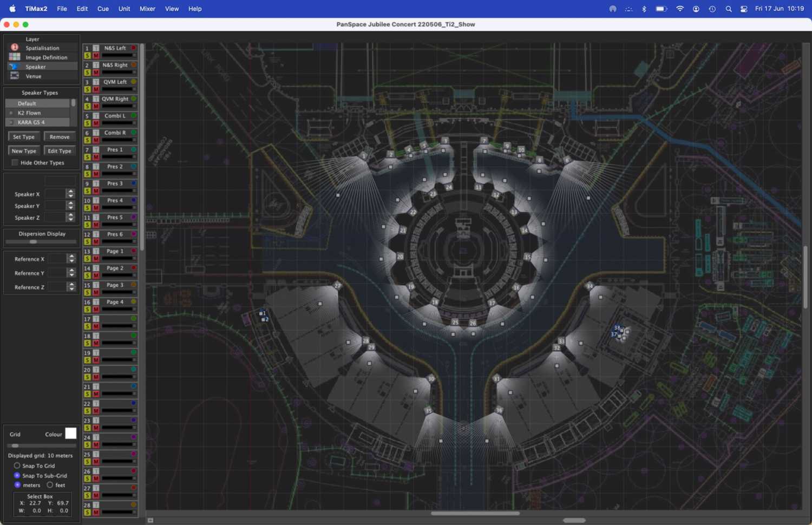Open the grid Colour swatch
Image resolution: width=812 pixels, height=525 pixels.
point(71,434)
